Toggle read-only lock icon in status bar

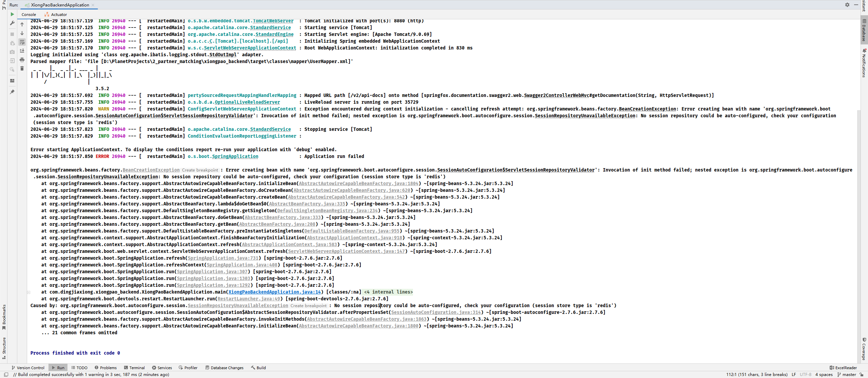pyautogui.click(x=862, y=375)
